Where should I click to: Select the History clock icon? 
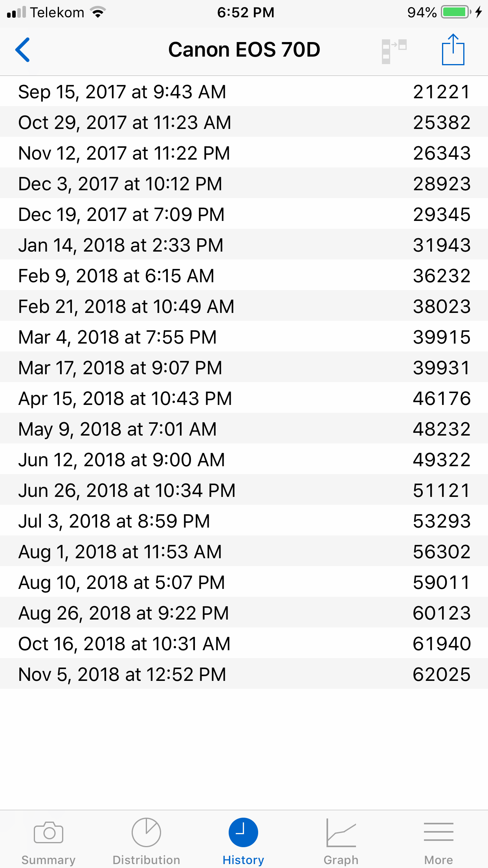point(243,833)
